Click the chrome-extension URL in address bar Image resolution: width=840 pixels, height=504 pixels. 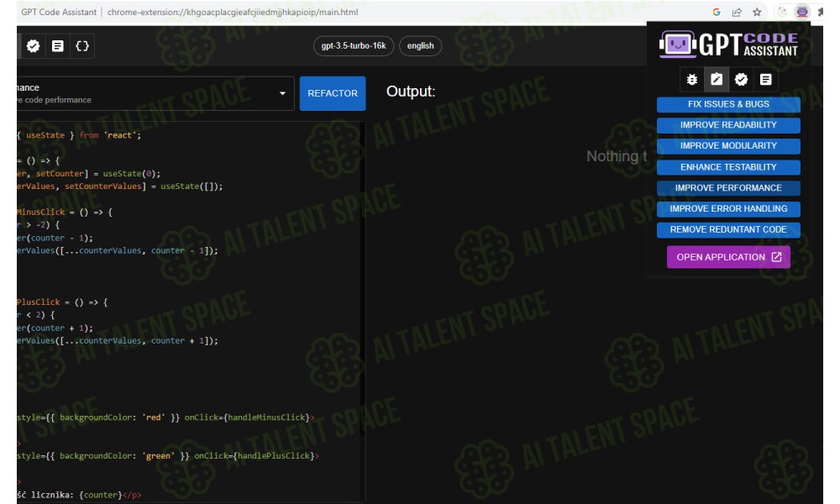pyautogui.click(x=233, y=12)
